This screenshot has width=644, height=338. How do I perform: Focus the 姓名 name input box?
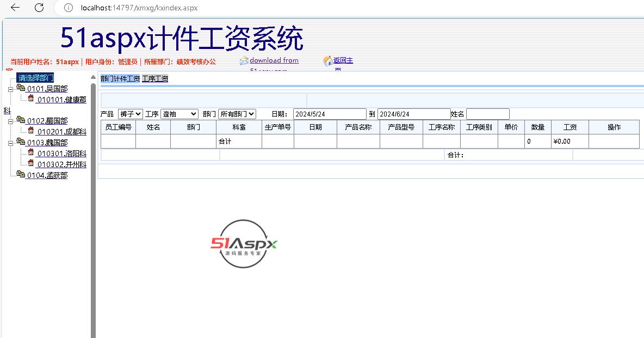point(488,114)
